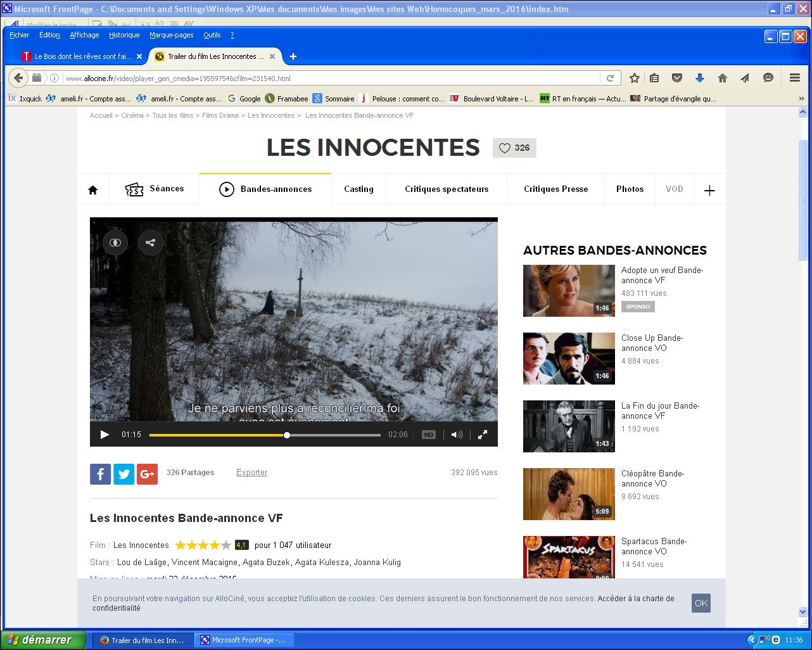Click the 'Tous les films' breadcrumb link
Viewport: 812px width, 650px height.
coord(173,115)
